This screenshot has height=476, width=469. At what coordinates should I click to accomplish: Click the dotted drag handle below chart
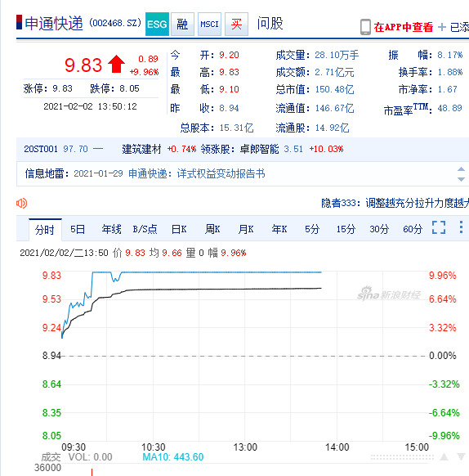tap(402, 457)
